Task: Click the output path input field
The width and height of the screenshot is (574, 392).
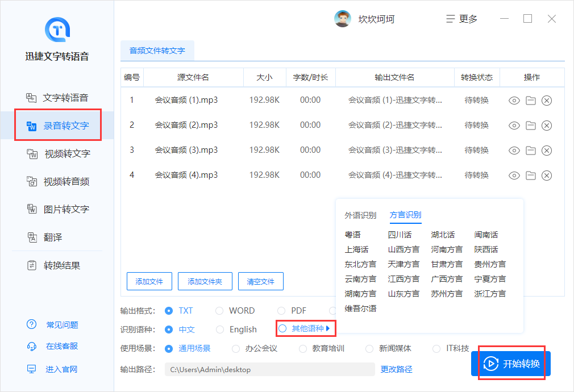Action: [x=269, y=369]
